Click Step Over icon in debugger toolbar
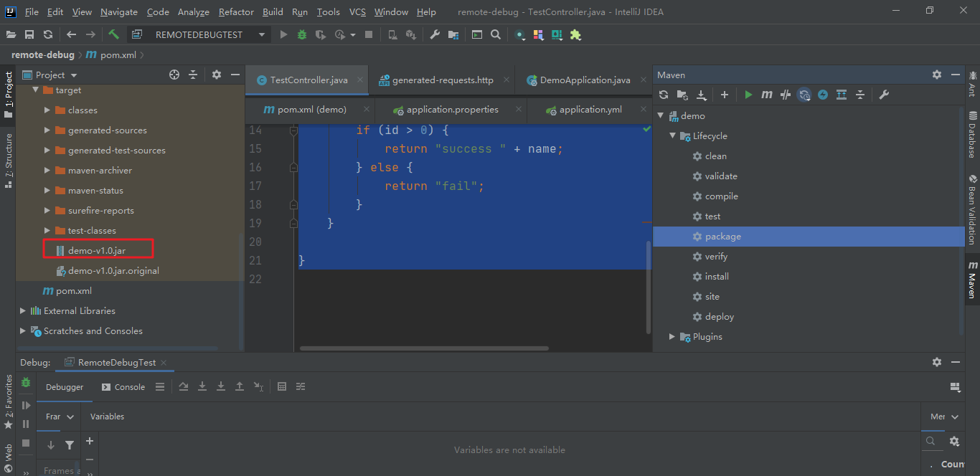 click(184, 386)
